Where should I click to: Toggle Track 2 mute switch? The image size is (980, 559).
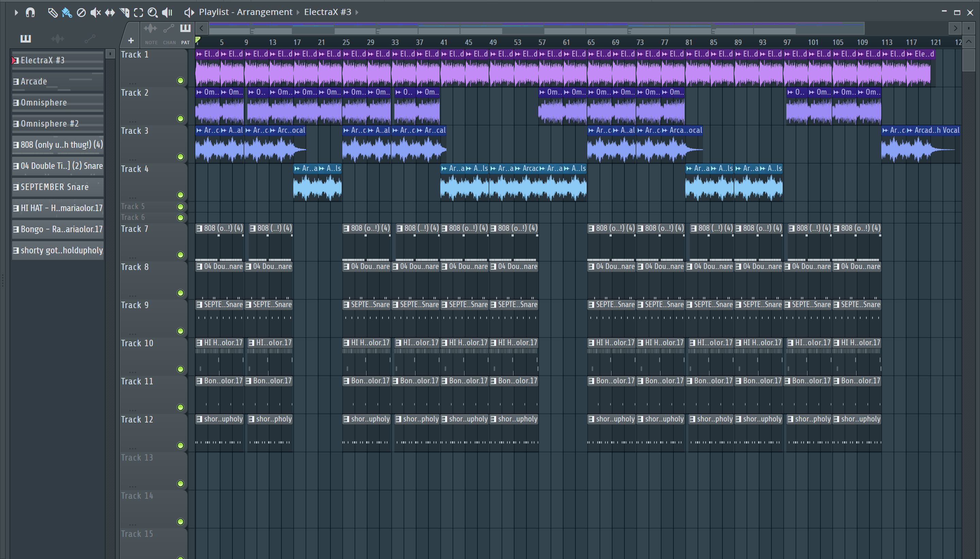180,118
